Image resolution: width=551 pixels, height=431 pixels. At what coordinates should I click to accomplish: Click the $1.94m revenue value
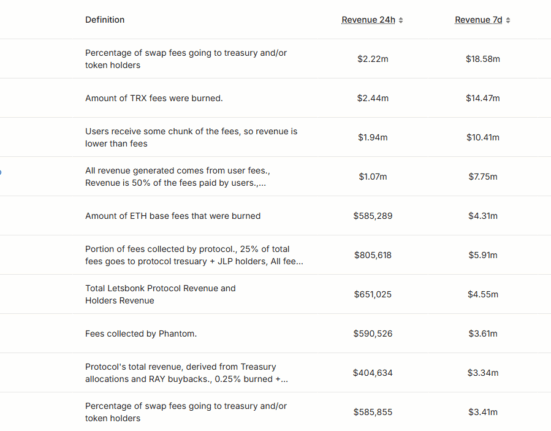click(x=373, y=137)
